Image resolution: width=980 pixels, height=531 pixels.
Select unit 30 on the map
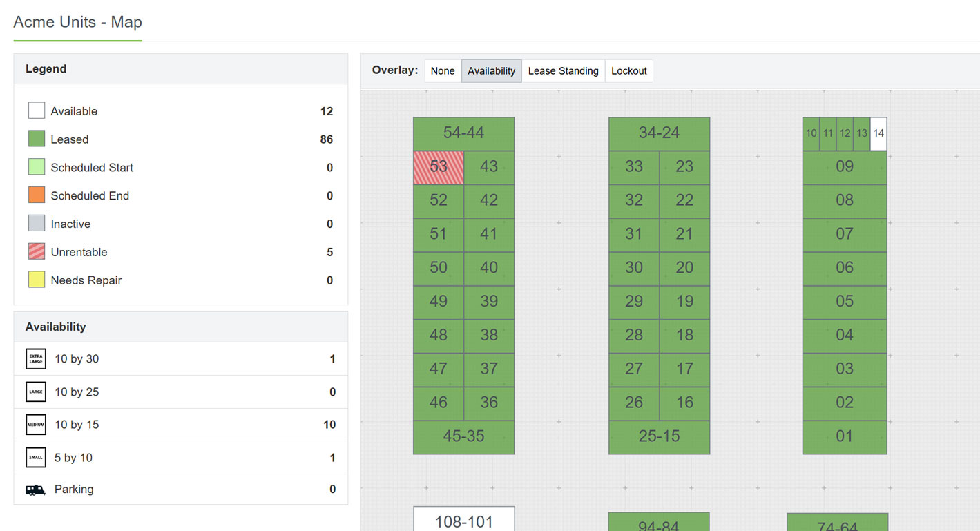634,269
